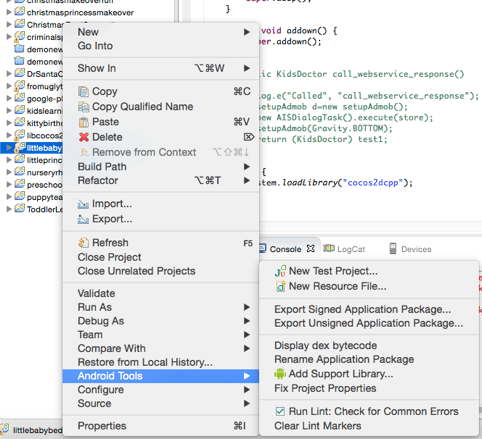Screen dimensions: 482x439
Task: Select Close Project menu entry
Action: click(x=161, y=257)
